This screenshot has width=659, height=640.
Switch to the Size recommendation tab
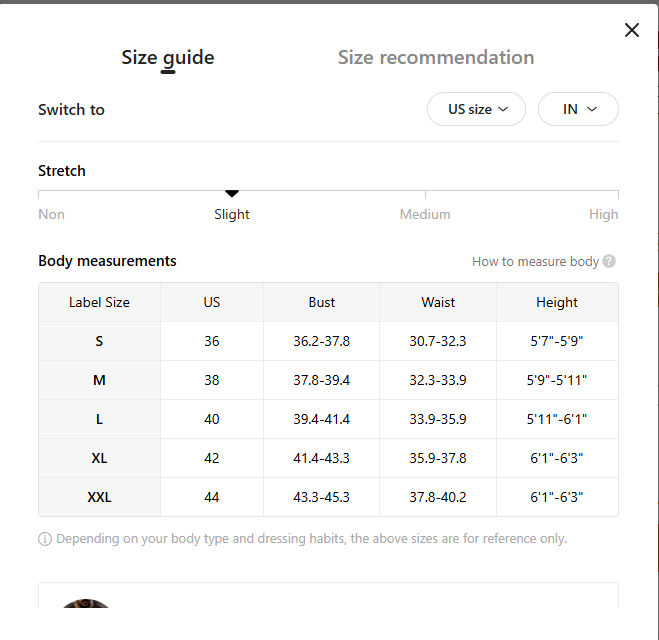click(x=435, y=58)
